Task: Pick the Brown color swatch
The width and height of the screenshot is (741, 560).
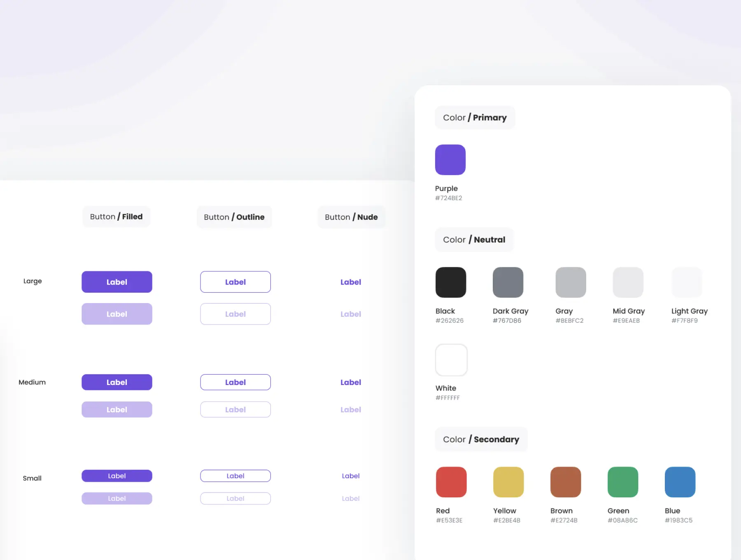Action: [x=565, y=482]
